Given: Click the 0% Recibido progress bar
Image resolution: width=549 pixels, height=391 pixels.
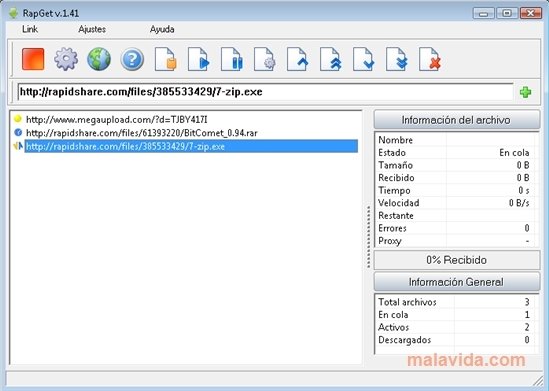Looking at the screenshot, I should click(x=457, y=260).
